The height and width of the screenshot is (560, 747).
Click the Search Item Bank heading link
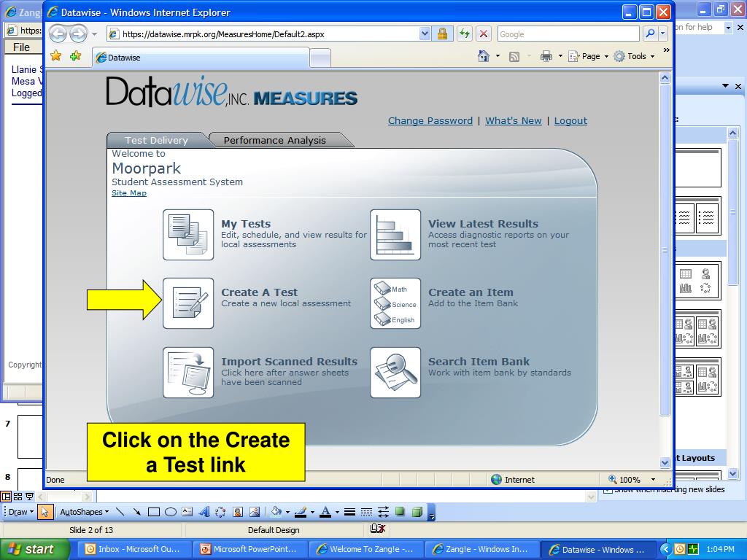coord(479,362)
